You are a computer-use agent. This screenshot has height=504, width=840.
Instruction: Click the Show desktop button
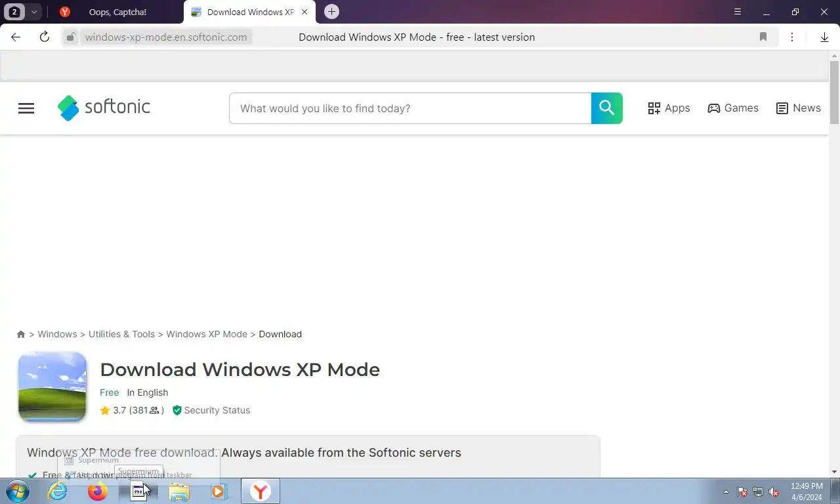(835, 491)
